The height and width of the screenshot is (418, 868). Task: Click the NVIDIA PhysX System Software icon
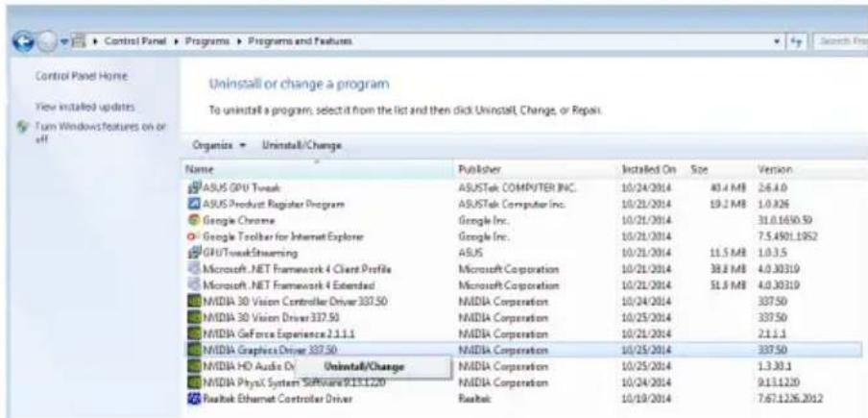192,382
